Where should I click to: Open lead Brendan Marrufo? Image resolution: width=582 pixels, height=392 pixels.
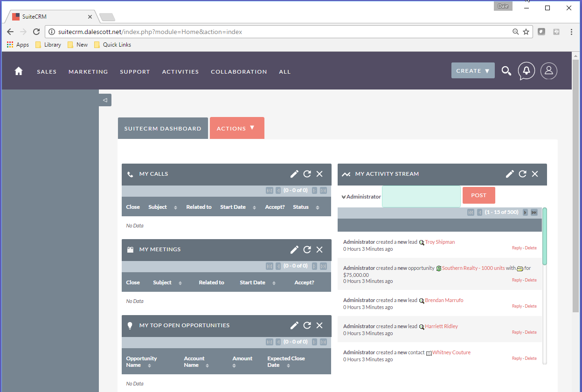[x=444, y=300]
